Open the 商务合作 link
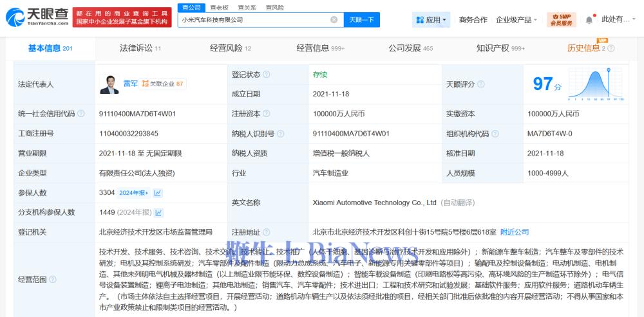The height and width of the screenshot is (317, 644). [473, 20]
